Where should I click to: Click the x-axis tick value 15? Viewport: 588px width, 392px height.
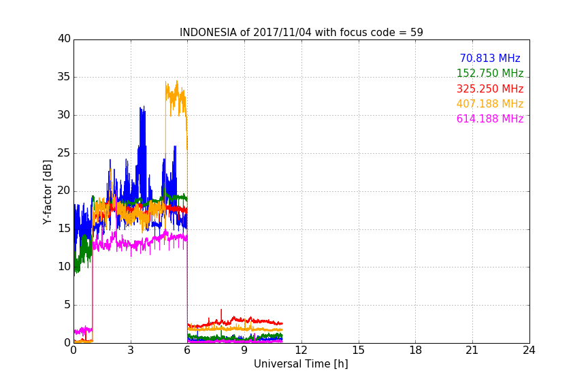359,350
